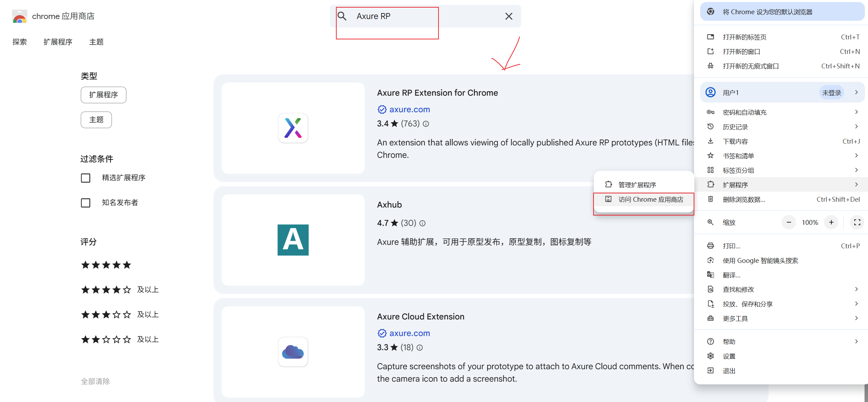Open Settings with the gear icon
The height and width of the screenshot is (402, 868).
711,356
